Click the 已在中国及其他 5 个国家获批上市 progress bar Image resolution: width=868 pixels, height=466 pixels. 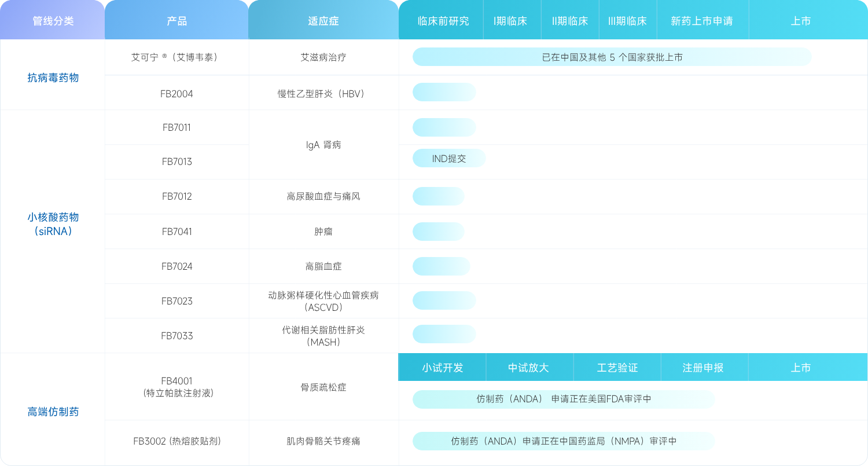click(x=612, y=57)
